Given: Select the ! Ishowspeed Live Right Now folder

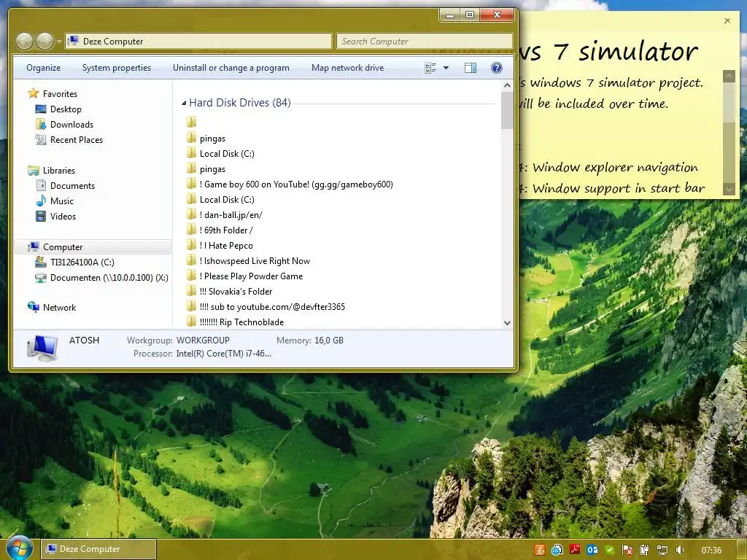Looking at the screenshot, I should pos(248,260).
